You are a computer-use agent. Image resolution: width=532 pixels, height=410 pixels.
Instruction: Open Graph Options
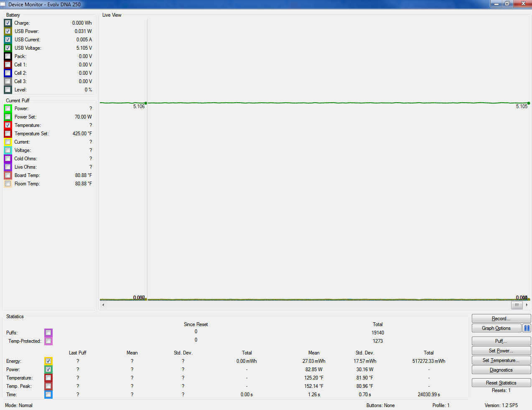click(x=496, y=328)
